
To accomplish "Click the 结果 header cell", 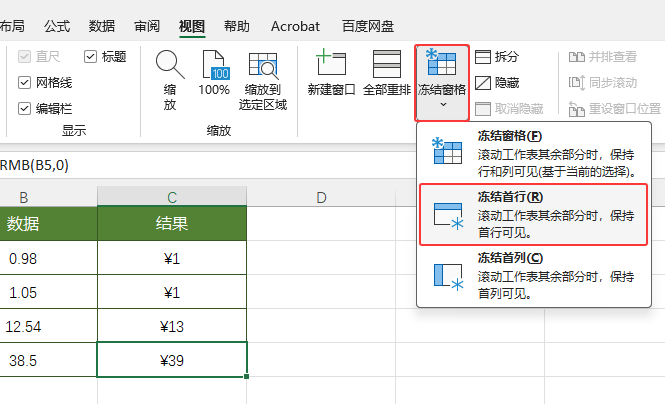I will pyautogui.click(x=172, y=223).
